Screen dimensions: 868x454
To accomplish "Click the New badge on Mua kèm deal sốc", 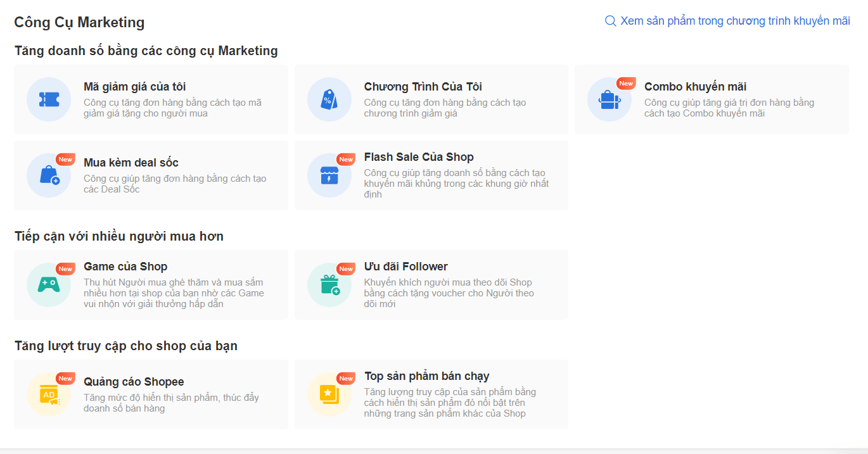I will (65, 159).
